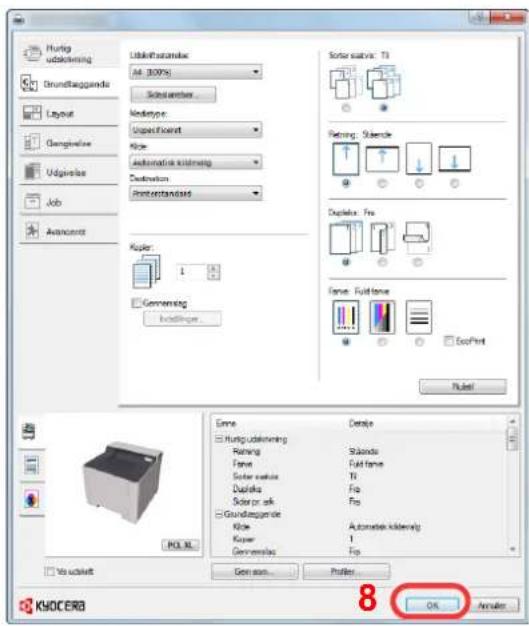Screen dimensions: 529x626
Task: Click the Sorter row in details list
Action: coord(359,476)
